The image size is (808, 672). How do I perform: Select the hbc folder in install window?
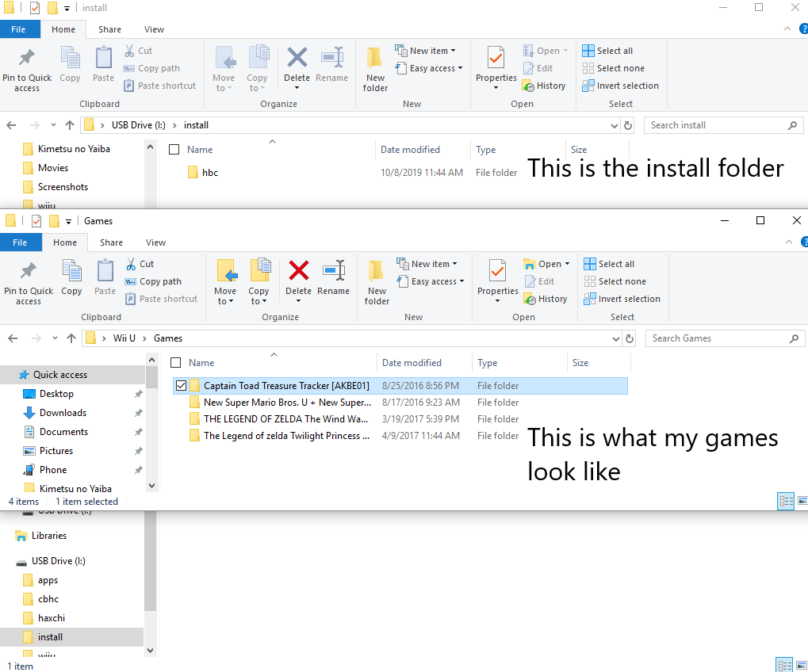coord(209,173)
